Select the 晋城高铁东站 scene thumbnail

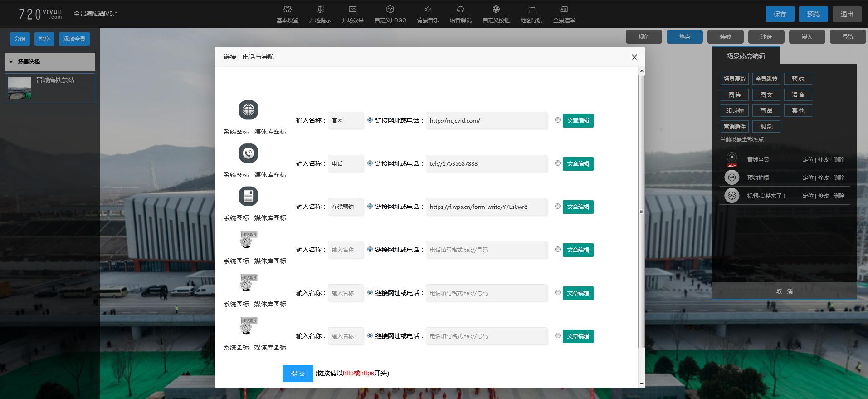[20, 88]
